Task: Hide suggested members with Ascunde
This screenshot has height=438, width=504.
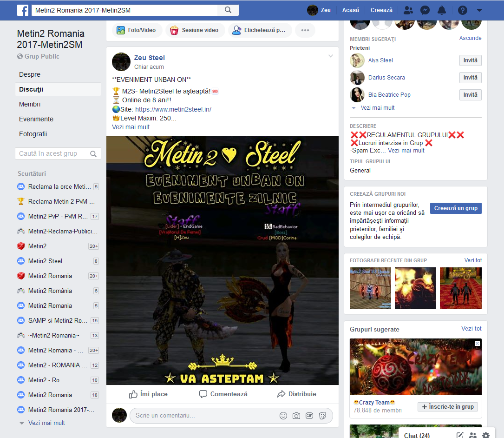Action: pos(470,38)
